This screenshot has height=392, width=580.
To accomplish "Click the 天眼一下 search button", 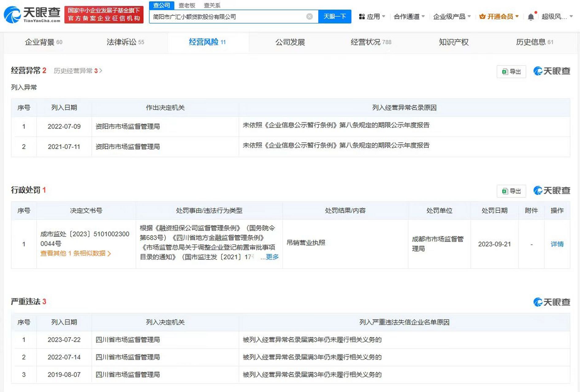I will click(335, 17).
